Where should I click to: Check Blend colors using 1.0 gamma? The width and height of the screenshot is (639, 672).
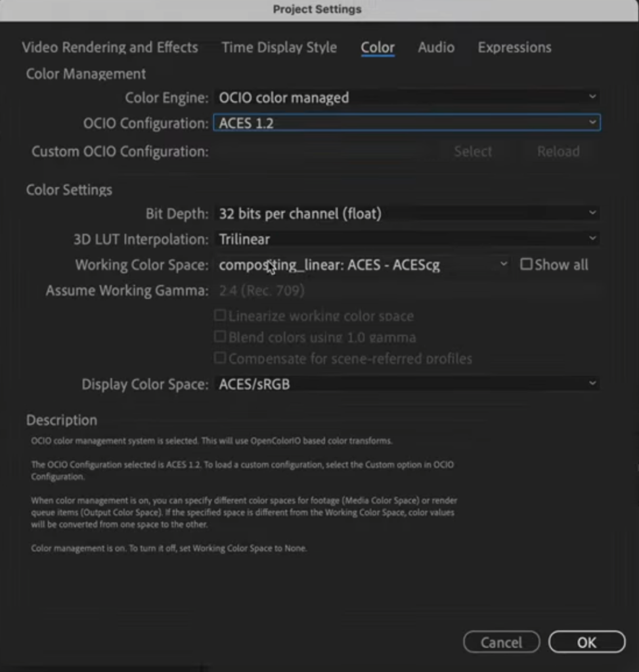pos(221,337)
